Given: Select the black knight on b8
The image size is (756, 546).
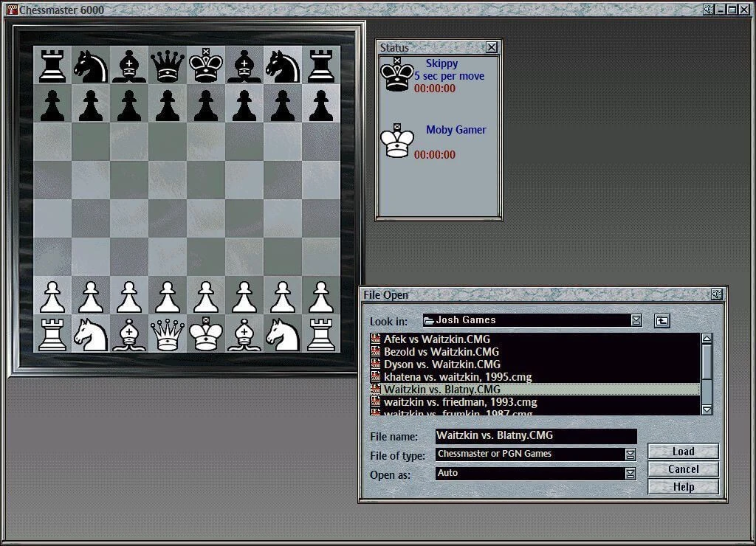Looking at the screenshot, I should click(91, 66).
